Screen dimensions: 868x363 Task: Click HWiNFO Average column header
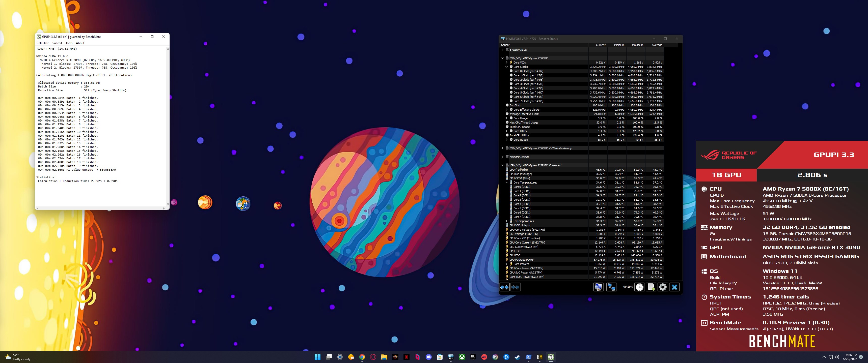coord(654,45)
